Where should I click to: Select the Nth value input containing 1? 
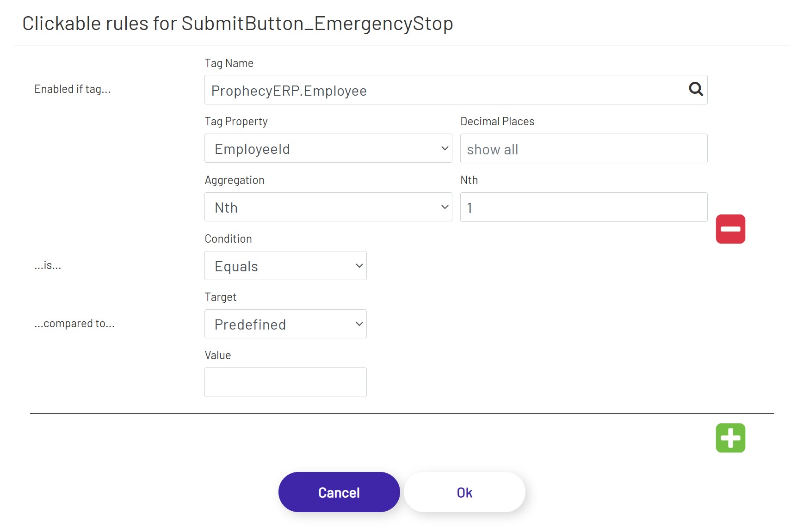coord(583,207)
